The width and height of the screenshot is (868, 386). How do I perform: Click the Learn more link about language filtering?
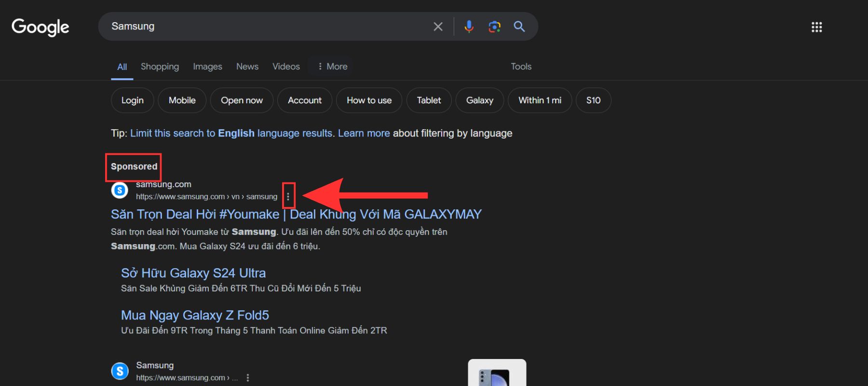pyautogui.click(x=364, y=133)
